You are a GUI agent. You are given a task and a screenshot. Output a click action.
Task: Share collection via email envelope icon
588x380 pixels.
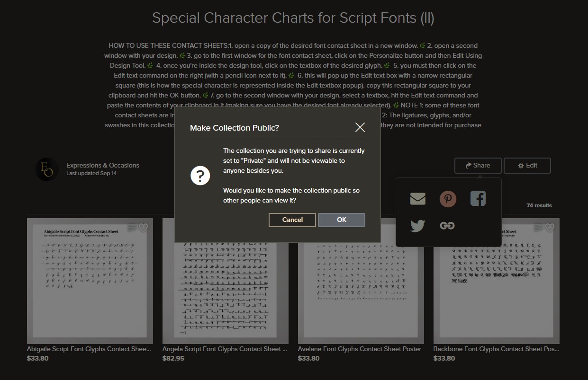(417, 199)
